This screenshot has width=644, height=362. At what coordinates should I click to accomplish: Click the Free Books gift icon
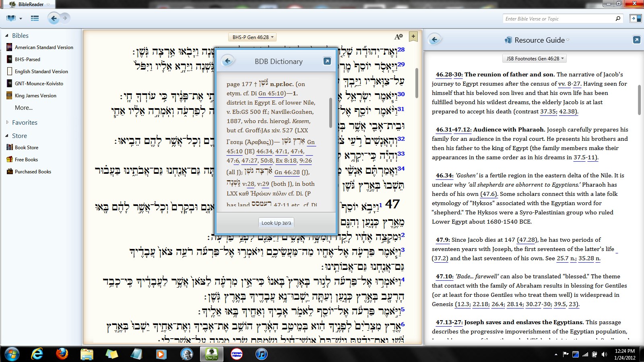pos(10,159)
